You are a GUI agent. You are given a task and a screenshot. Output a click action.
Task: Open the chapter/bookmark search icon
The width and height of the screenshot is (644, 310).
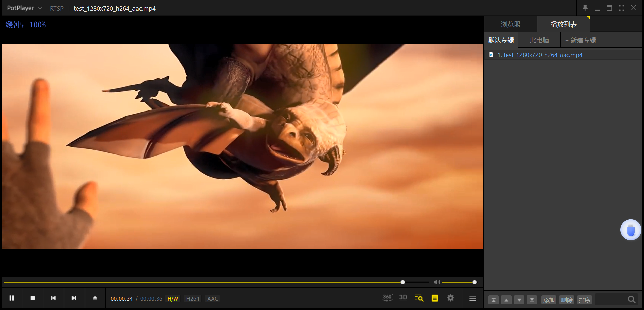click(x=419, y=298)
